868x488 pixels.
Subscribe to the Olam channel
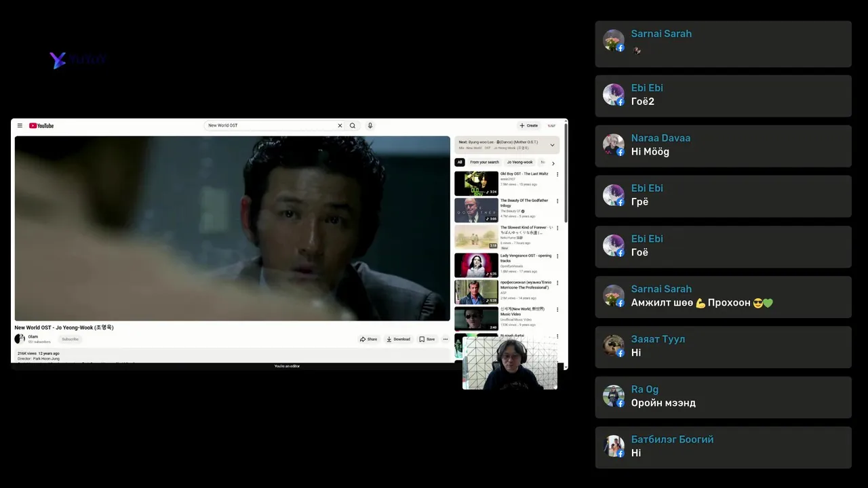[x=70, y=339]
